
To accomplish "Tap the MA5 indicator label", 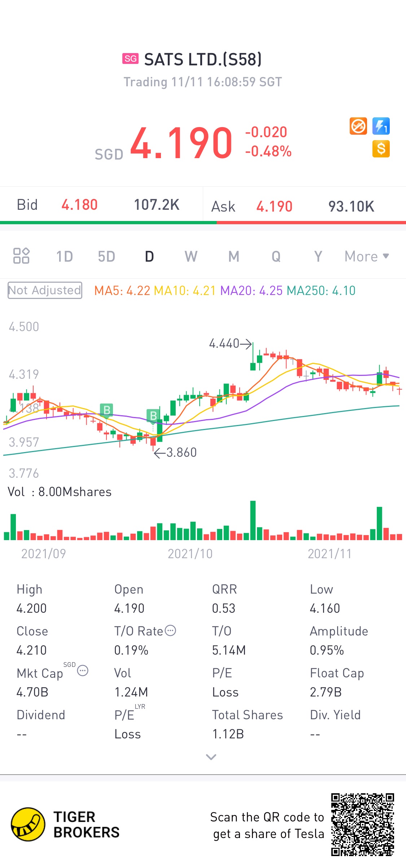I will [122, 291].
